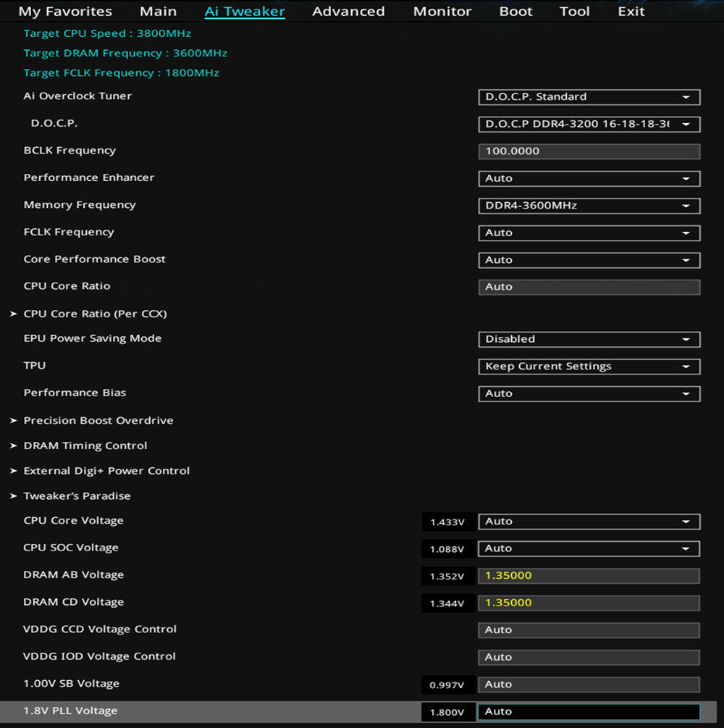Click the VDDG CCD Voltage Control label
The height and width of the screenshot is (728, 724).
(x=100, y=629)
